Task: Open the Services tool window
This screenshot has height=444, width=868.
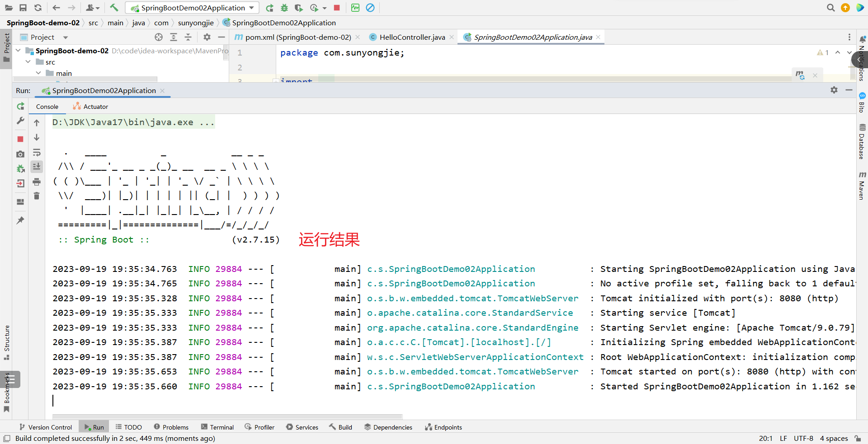Action: click(302, 427)
